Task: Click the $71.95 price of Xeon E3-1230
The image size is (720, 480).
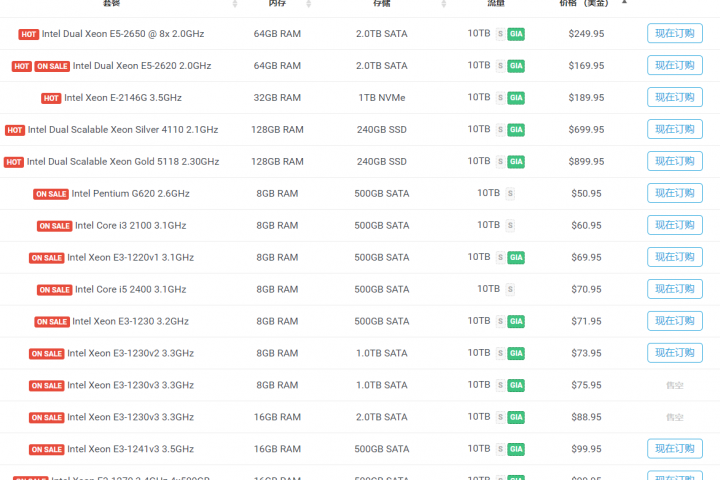Action: click(586, 322)
